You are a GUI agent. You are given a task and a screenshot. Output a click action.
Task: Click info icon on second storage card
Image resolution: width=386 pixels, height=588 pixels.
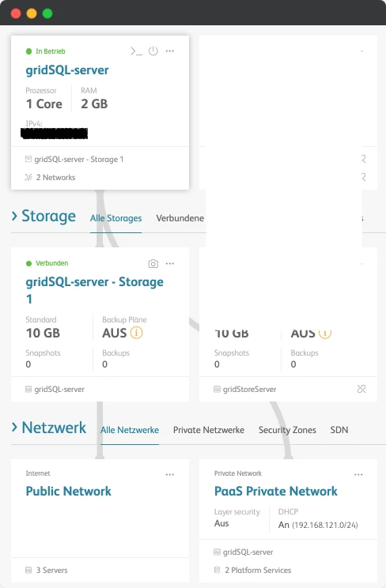coord(325,334)
